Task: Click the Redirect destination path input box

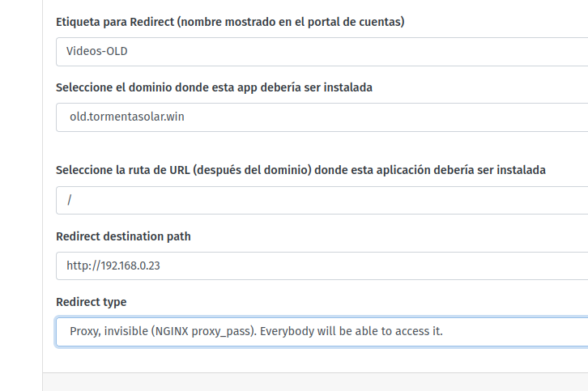Action: coord(322,266)
